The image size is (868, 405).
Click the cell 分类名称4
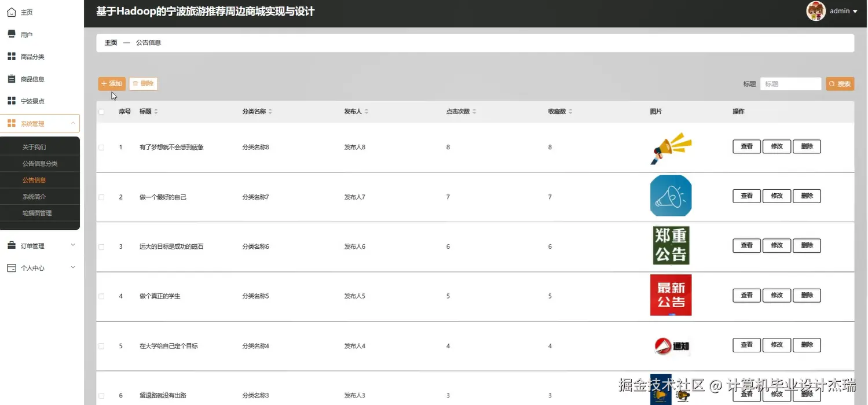pos(255,346)
